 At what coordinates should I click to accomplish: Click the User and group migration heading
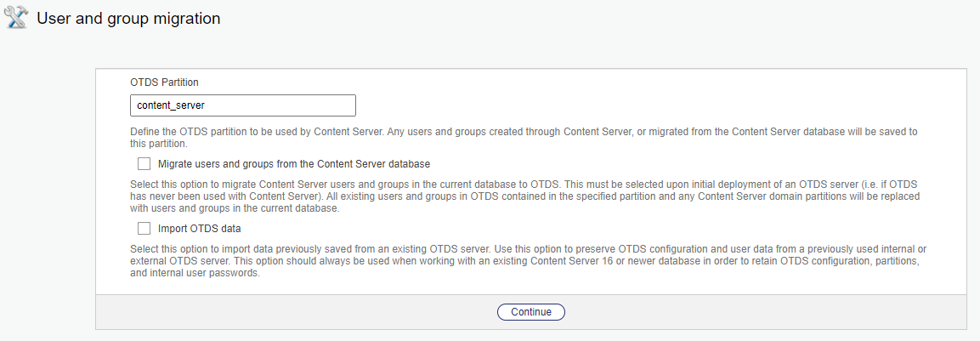point(128,18)
